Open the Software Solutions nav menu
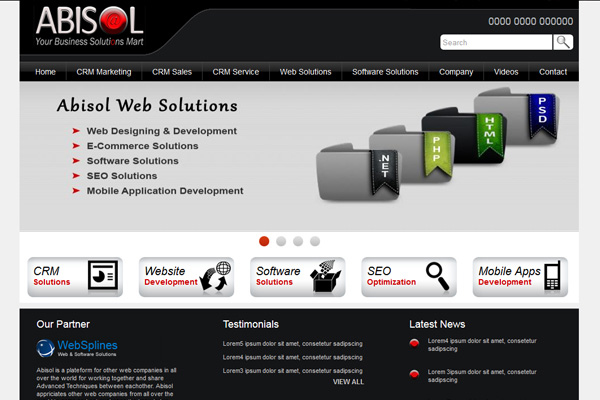600x400 pixels. click(385, 72)
